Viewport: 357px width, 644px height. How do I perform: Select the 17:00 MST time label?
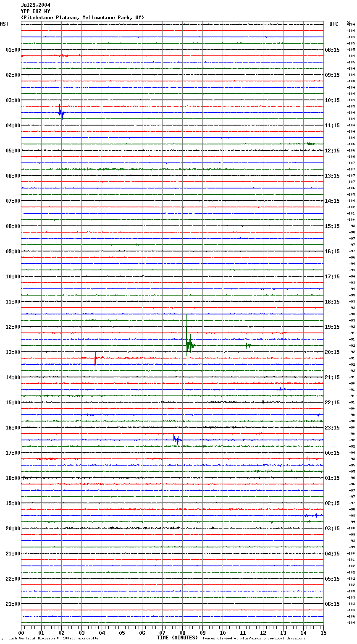tap(13, 453)
